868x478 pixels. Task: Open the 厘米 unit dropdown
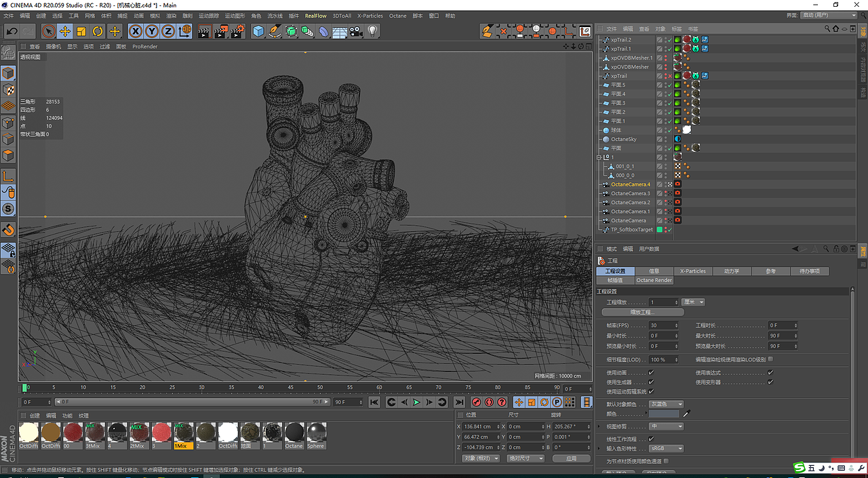tap(694, 302)
